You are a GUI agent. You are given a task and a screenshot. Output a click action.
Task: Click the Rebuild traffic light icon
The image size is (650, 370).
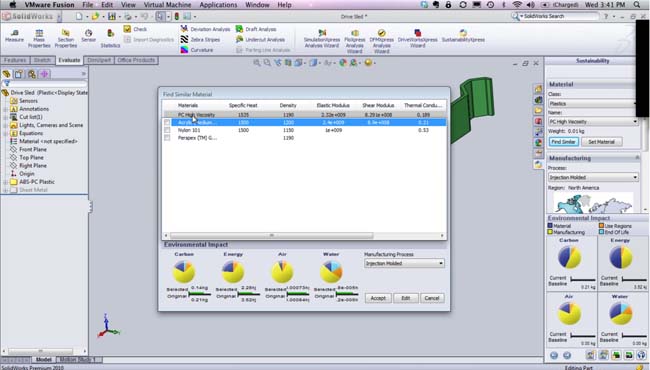click(x=177, y=17)
